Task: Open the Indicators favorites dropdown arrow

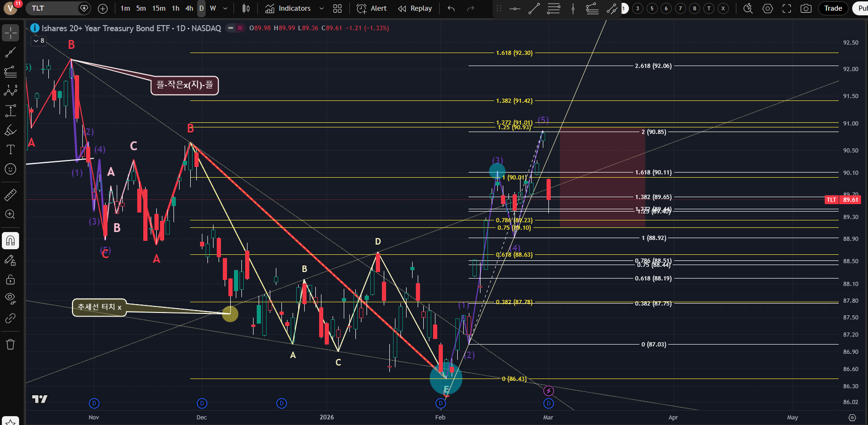Action: (x=321, y=8)
